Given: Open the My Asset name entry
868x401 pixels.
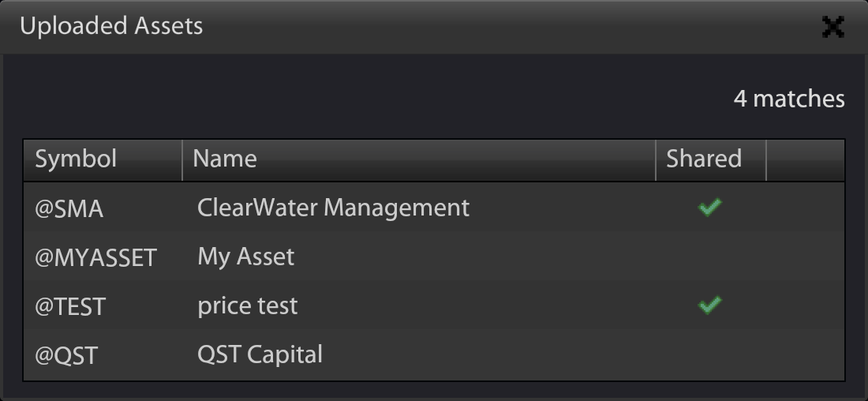Looking at the screenshot, I should tap(245, 257).
